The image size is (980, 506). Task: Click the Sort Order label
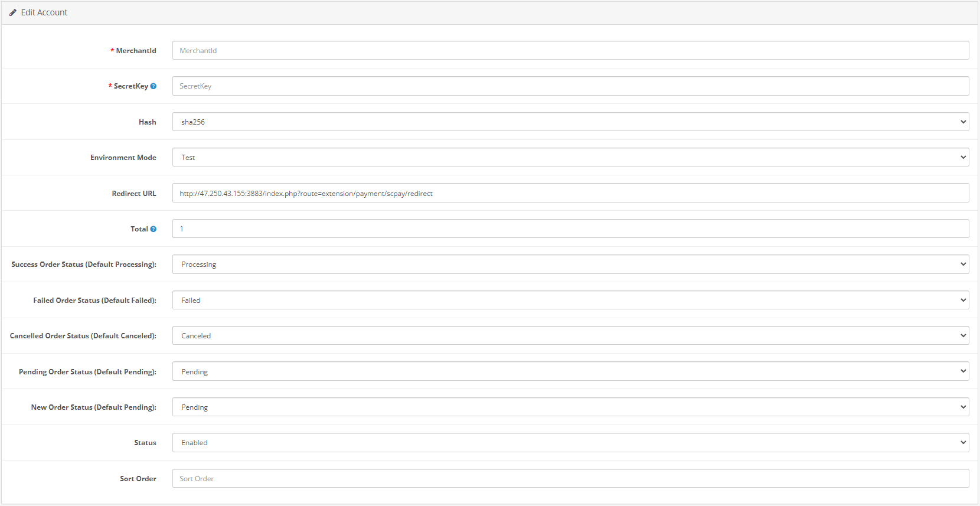138,479
